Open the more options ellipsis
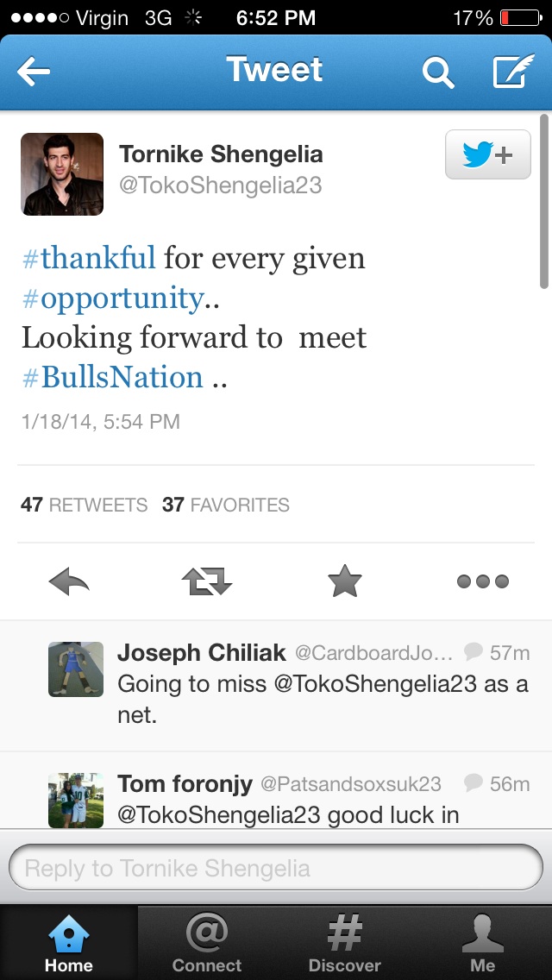Image resolution: width=552 pixels, height=980 pixels. tap(482, 582)
